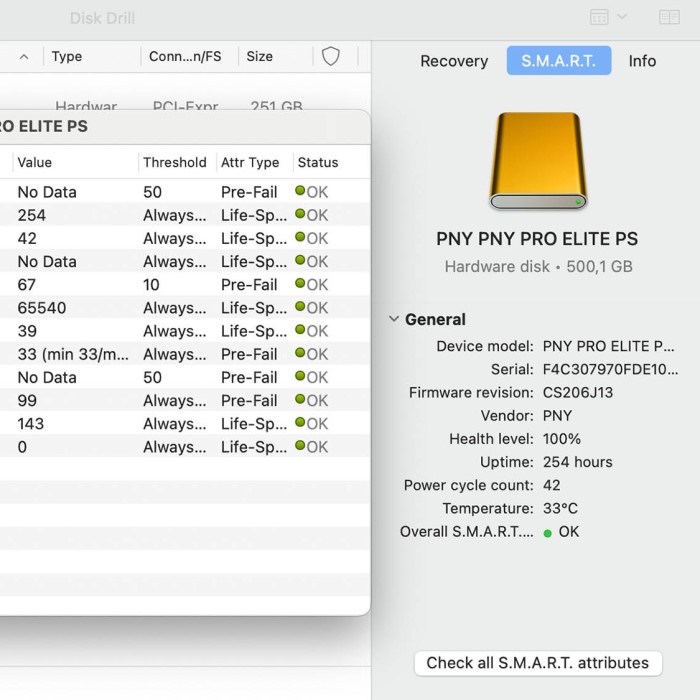Click Temperature 33°C value
The image size is (700, 700).
tap(560, 508)
